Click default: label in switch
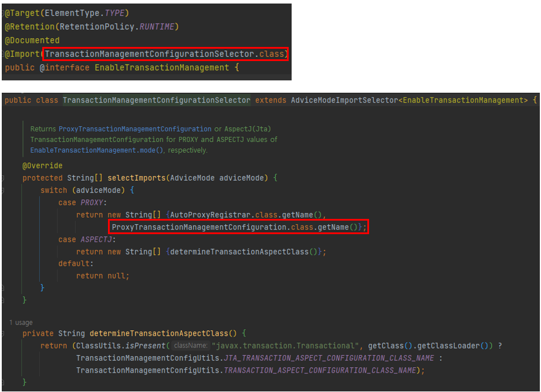Image resolution: width=541 pixels, height=392 pixels. click(76, 263)
